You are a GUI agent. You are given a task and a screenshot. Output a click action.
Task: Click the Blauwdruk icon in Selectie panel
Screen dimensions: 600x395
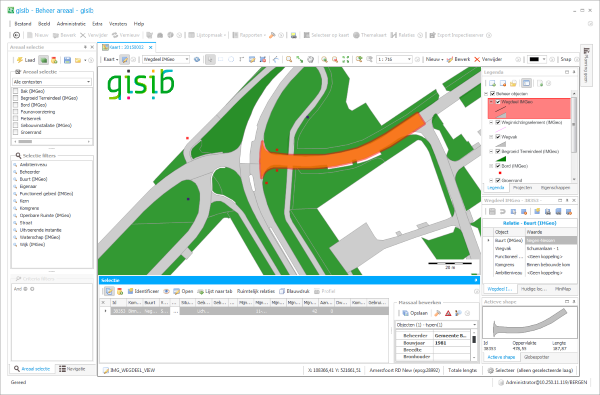pyautogui.click(x=282, y=291)
